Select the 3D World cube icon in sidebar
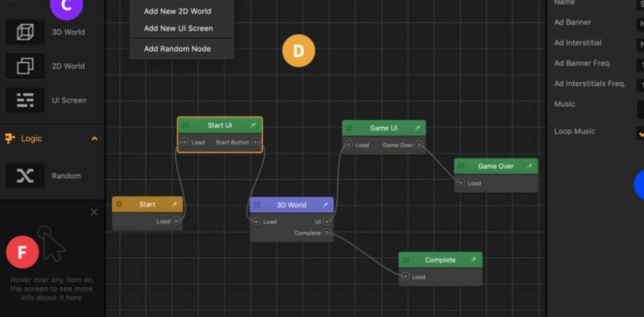The image size is (644, 317). point(25,32)
